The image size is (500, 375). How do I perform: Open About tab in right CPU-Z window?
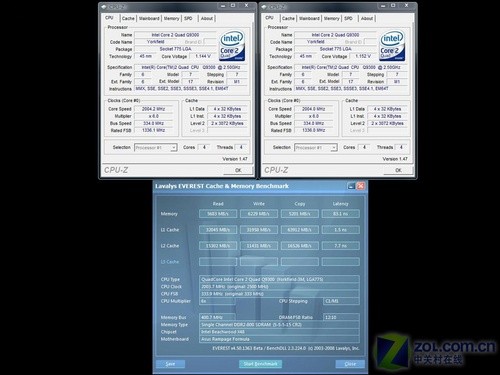pos(367,18)
